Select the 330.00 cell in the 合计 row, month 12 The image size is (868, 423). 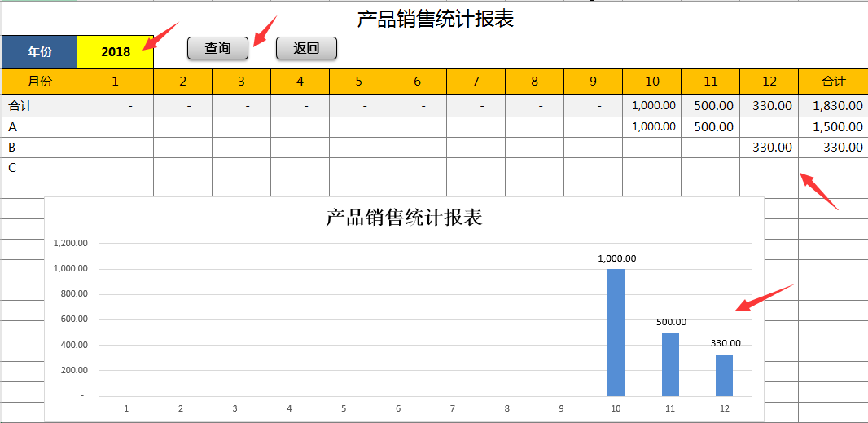pos(769,105)
